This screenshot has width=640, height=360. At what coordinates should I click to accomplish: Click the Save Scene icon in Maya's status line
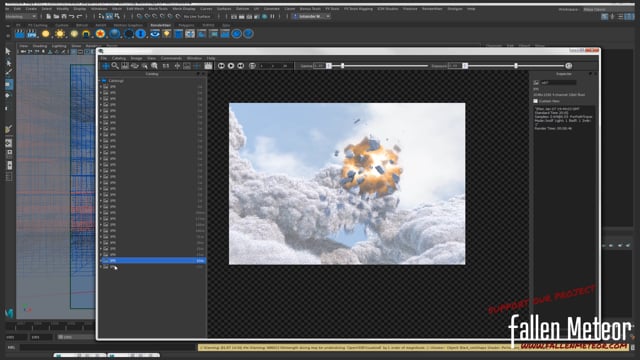(x=64, y=16)
